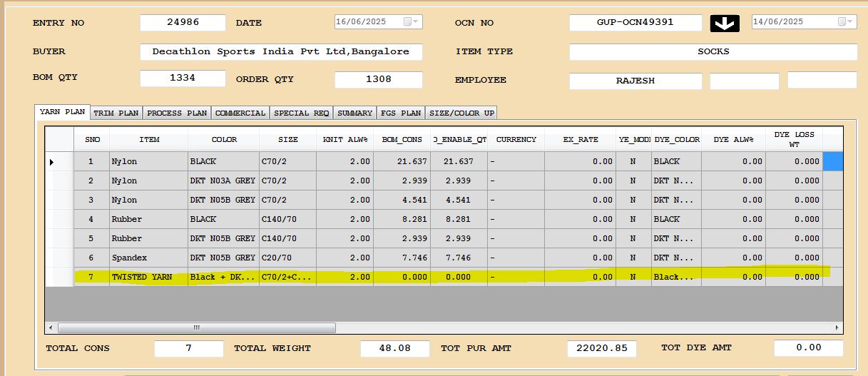Go to the SPECIAL REQ tab
The width and height of the screenshot is (868, 376).
[301, 113]
